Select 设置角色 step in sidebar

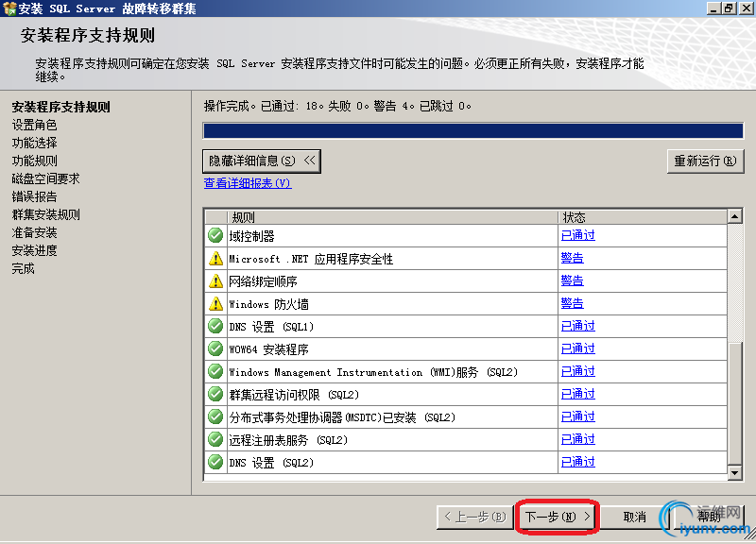tap(34, 125)
